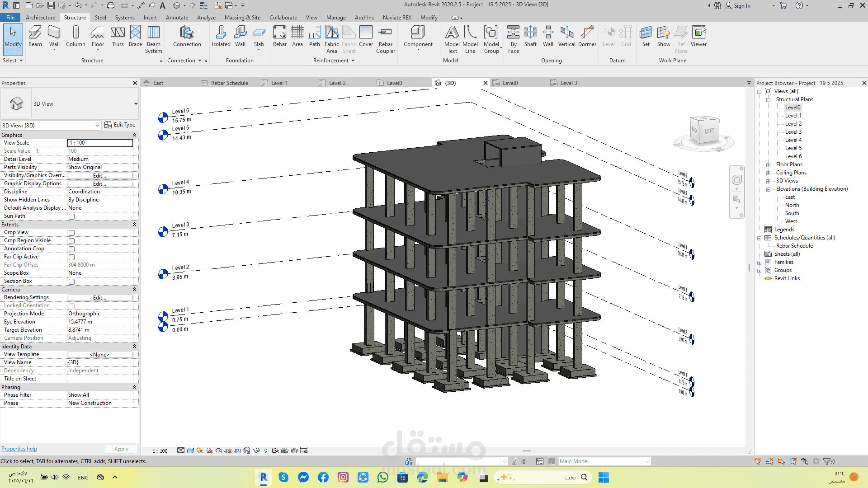Open the Connection tool

[187, 36]
